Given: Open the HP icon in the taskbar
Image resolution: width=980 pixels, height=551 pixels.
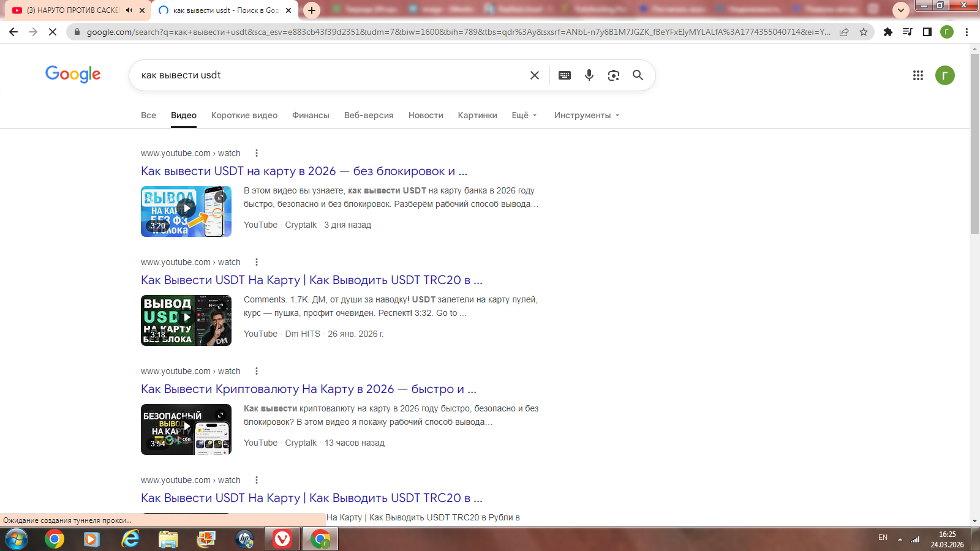Looking at the screenshot, I should [244, 539].
